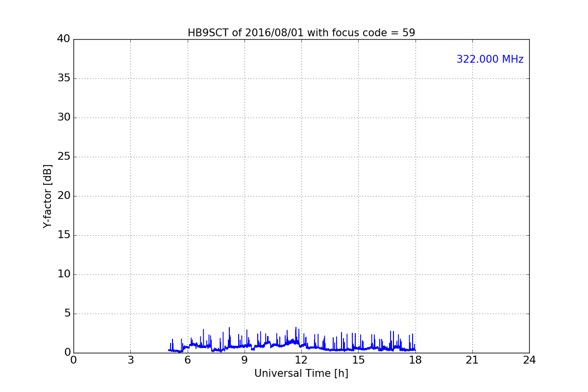The height and width of the screenshot is (392, 588).
Task: Click the plot title 'HB9SCT of 2016/08/01 with focus code = 59'
Action: tap(301, 33)
